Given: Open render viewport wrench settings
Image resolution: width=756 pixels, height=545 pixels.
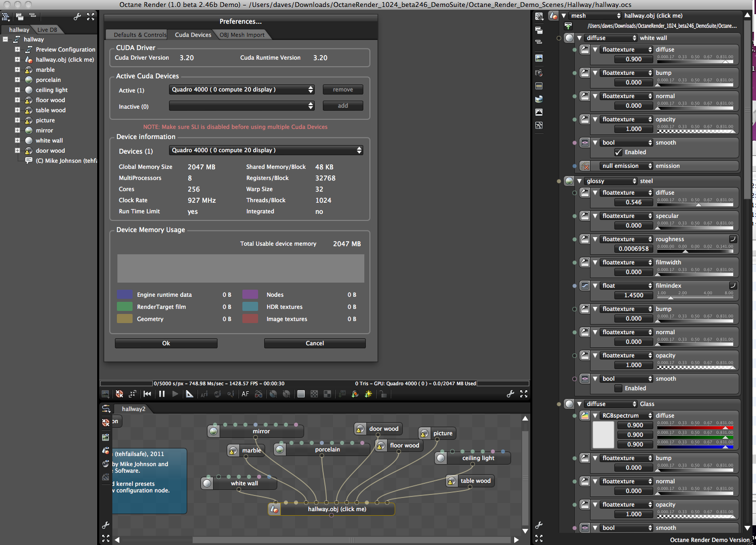Looking at the screenshot, I should click(510, 394).
